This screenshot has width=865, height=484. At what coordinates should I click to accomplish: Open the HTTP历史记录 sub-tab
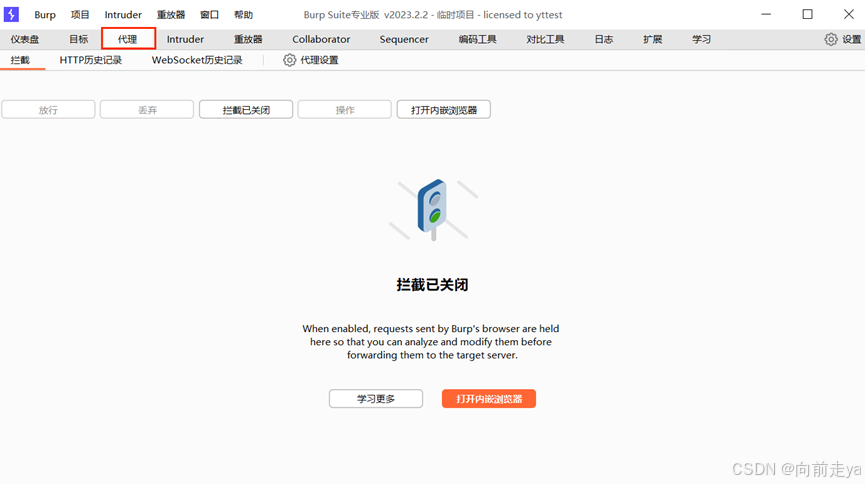[x=90, y=60]
